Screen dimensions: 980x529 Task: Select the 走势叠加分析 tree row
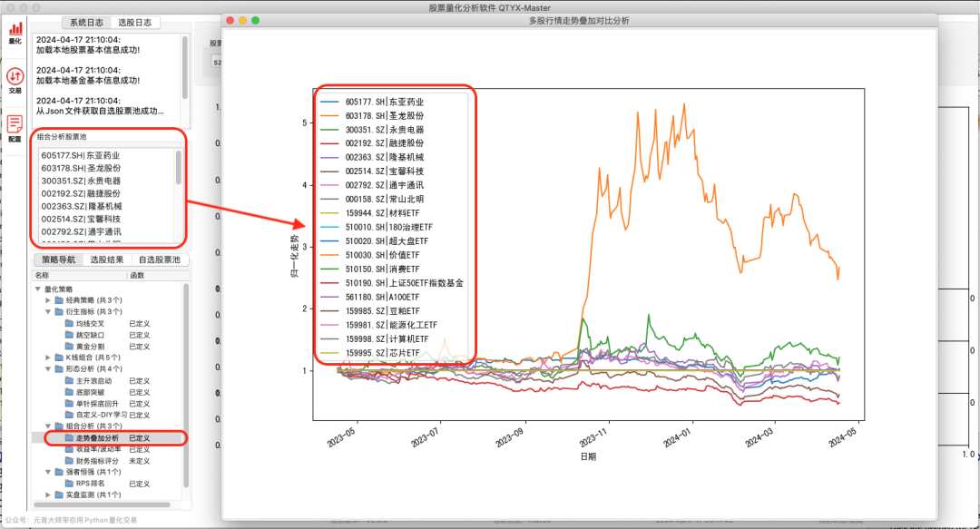107,437
